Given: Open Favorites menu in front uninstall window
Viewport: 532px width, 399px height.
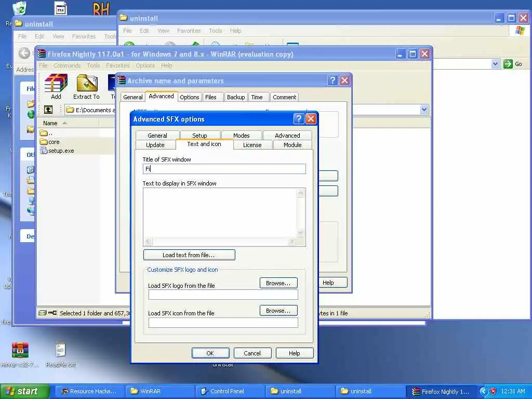Looking at the screenshot, I should point(189,31).
